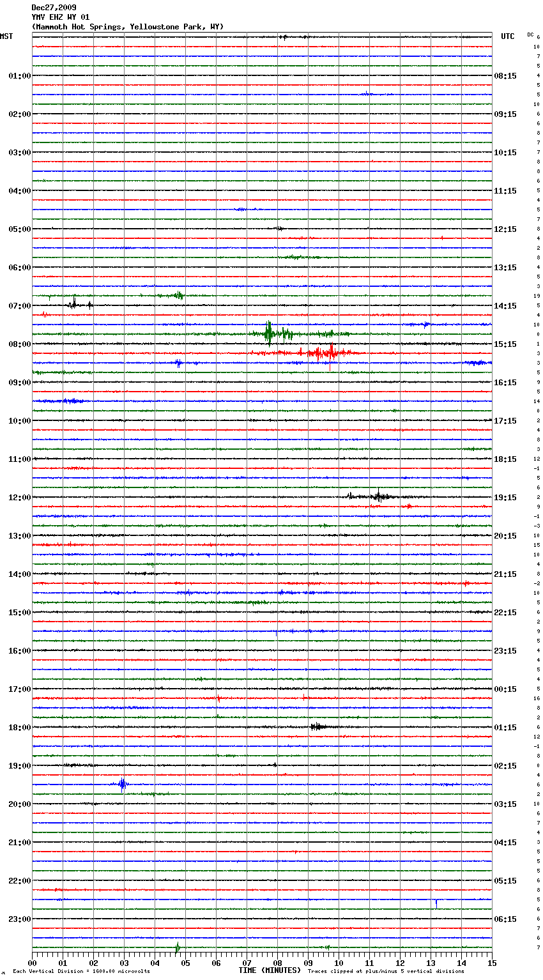
Task: Click the 00:15 UTC time label
Action: point(505,689)
